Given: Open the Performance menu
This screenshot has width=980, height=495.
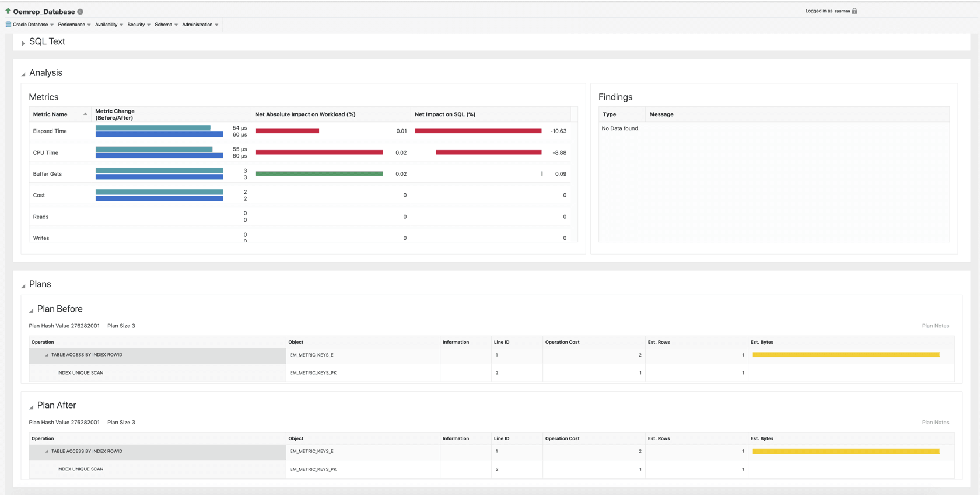Looking at the screenshot, I should [x=74, y=25].
